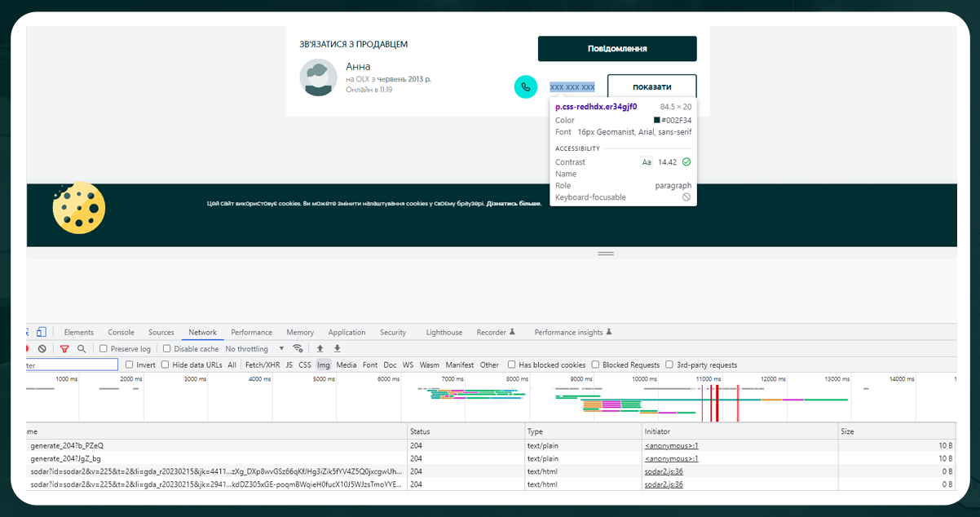The width and height of the screenshot is (980, 517).
Task: Clear the network request log
Action: tap(42, 348)
